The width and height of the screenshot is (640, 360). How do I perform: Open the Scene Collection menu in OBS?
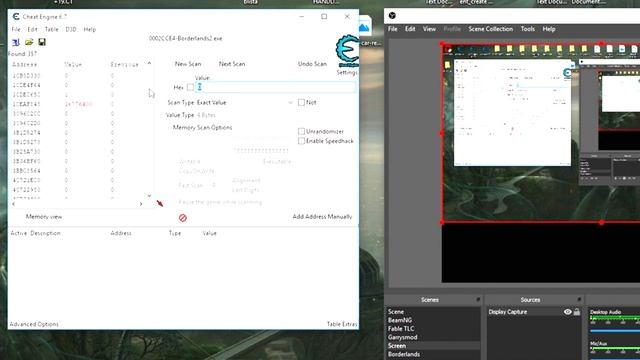[x=491, y=29]
